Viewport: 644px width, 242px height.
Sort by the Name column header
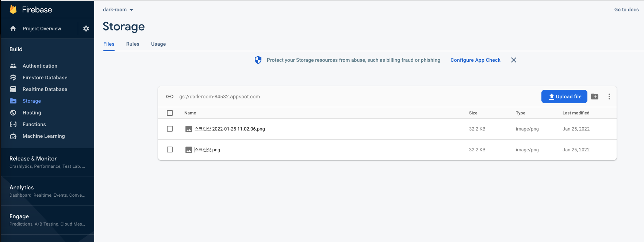pyautogui.click(x=190, y=113)
